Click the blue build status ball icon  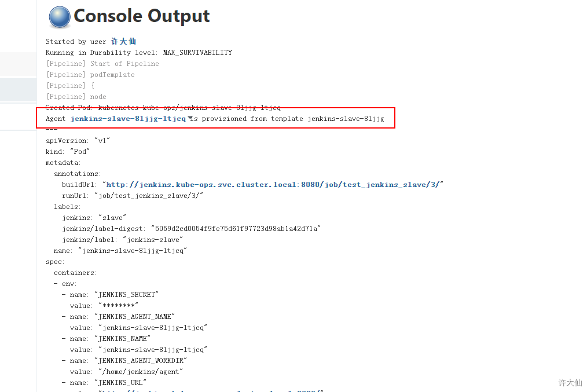tap(59, 17)
